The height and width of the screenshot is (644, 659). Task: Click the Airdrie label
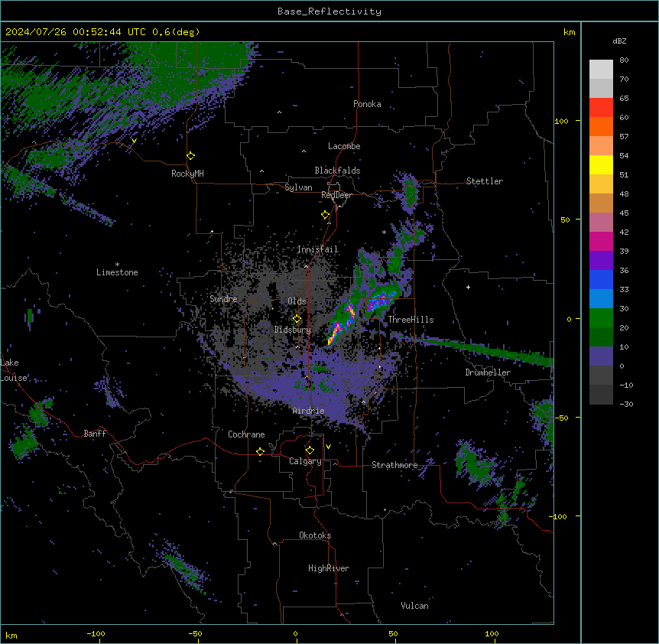pos(308,411)
